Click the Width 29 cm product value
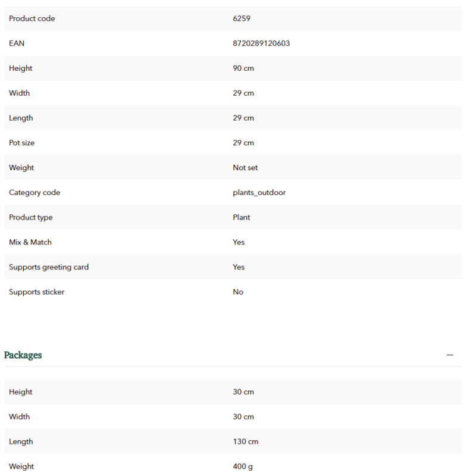Viewport: 464px width, 476px height. pos(243,93)
